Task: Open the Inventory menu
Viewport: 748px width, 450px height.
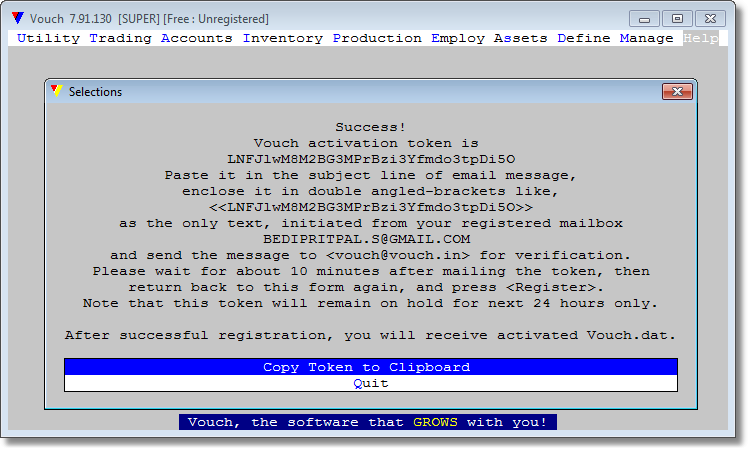Action: point(282,38)
